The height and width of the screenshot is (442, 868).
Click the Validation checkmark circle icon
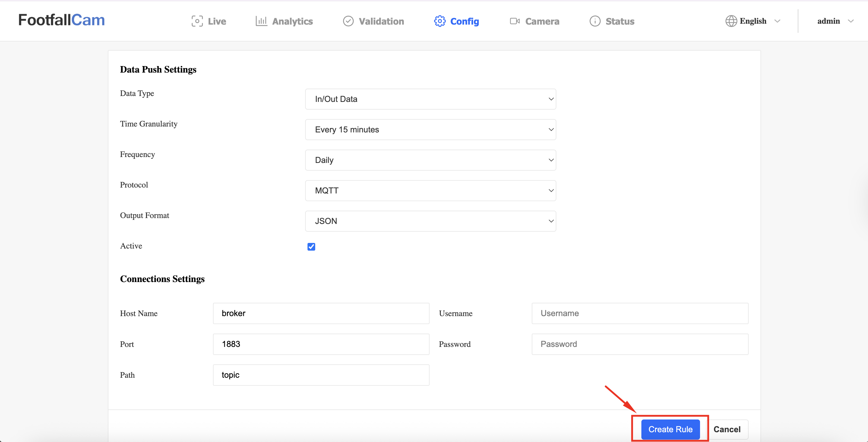click(348, 21)
